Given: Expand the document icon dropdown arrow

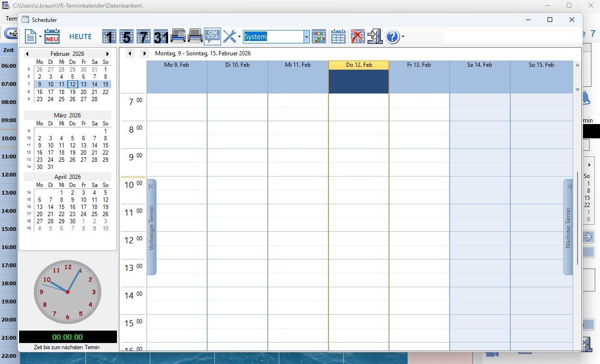Looking at the screenshot, I should [x=41, y=37].
